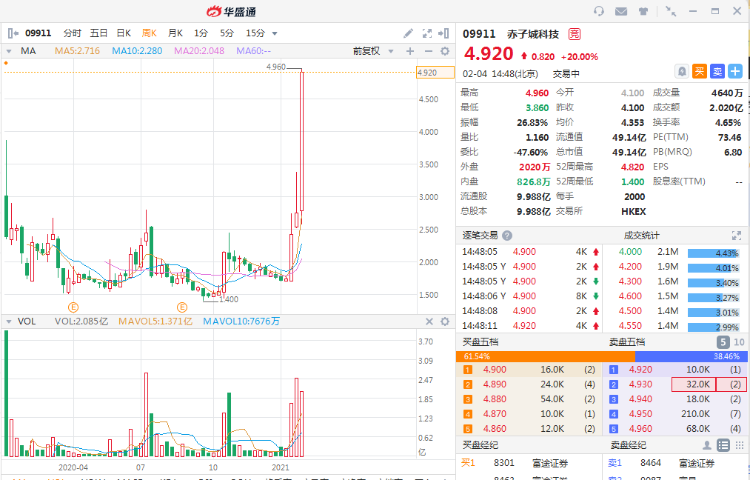Click the orange 买 (buy) button
The width and height of the screenshot is (750, 480).
pyautogui.click(x=700, y=72)
